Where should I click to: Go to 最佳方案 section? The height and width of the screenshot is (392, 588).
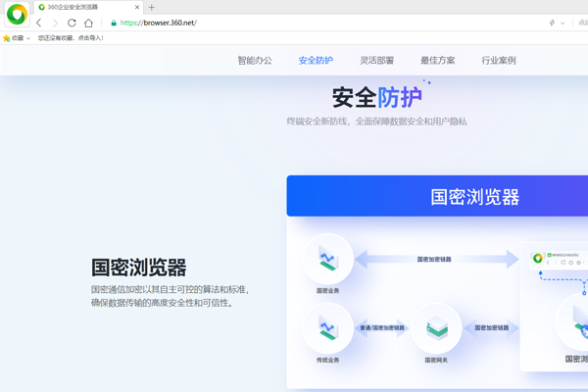[437, 61]
